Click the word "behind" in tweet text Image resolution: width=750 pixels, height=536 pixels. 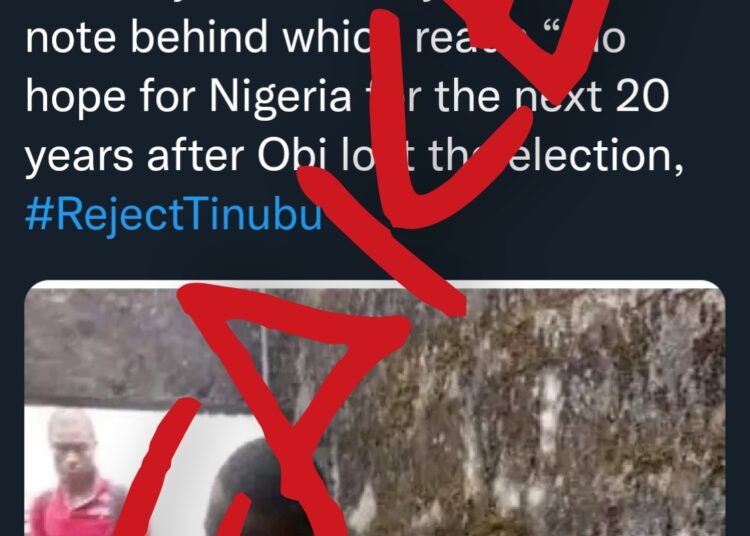click(199, 37)
